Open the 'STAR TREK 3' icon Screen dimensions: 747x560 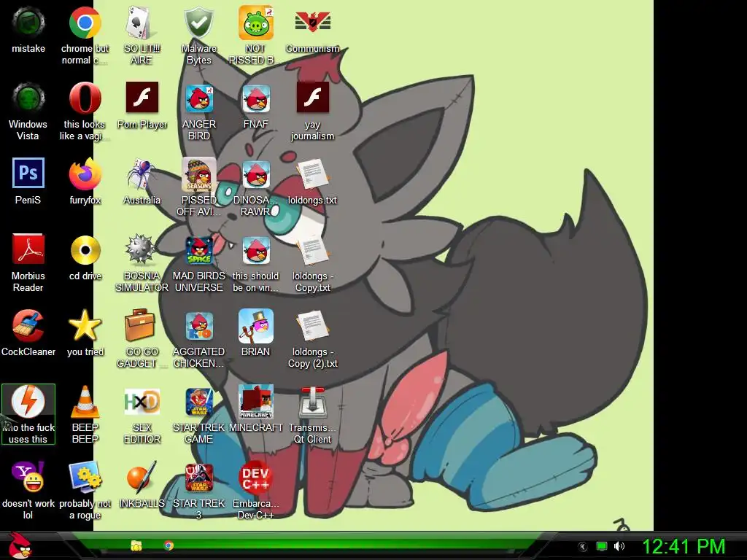coord(198,477)
